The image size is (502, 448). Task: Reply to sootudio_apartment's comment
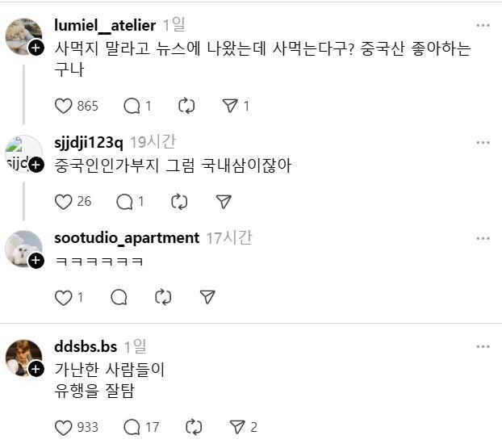pyautogui.click(x=119, y=297)
